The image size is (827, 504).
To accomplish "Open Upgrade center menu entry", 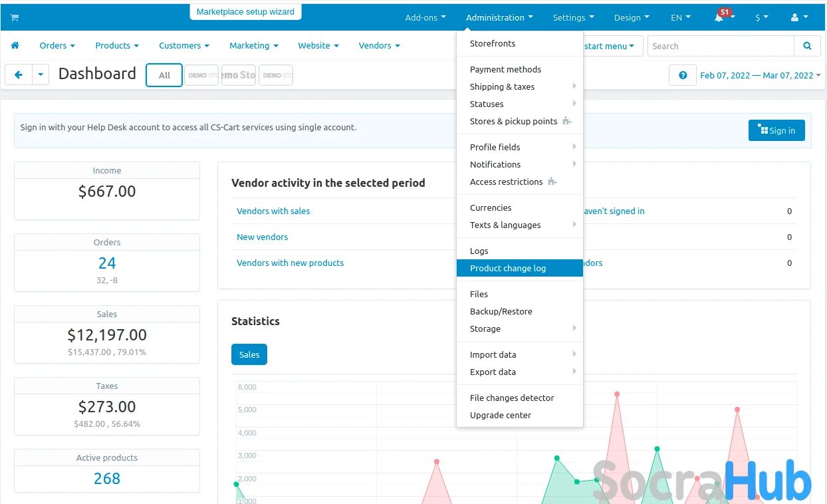I will [x=500, y=415].
